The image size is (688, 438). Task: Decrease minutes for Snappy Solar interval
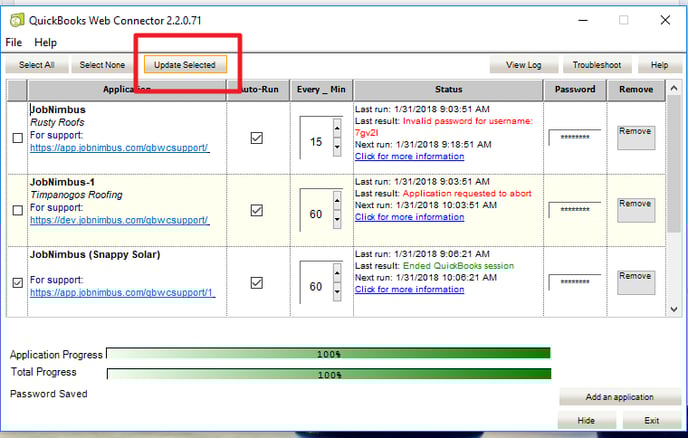point(337,292)
